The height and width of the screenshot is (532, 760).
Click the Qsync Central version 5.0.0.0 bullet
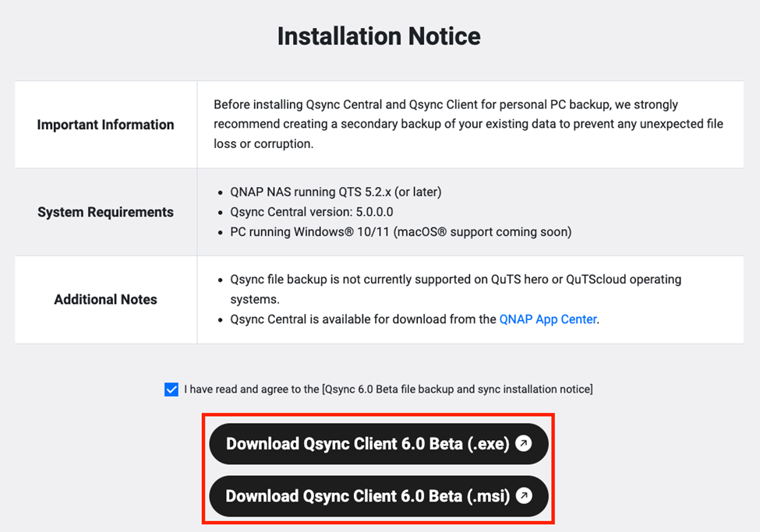pos(312,212)
